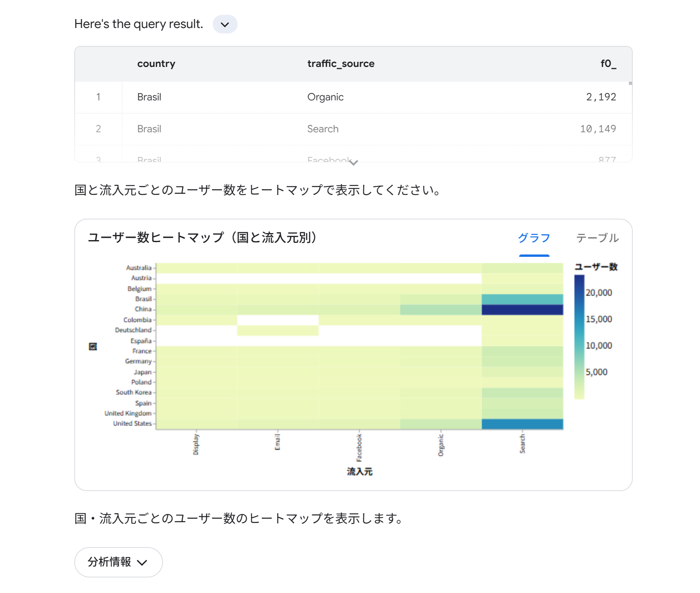Click the table's vertical scrollbar thumb
Image resolution: width=700 pixels, height=593 pixels.
click(630, 83)
